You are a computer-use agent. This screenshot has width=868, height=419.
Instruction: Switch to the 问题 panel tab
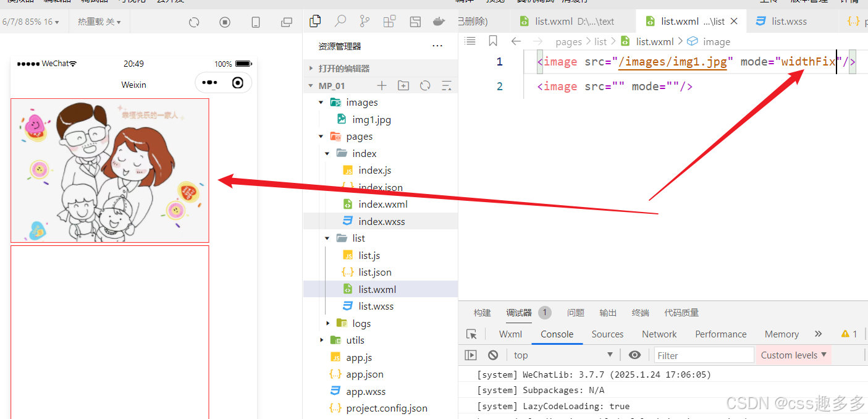576,313
